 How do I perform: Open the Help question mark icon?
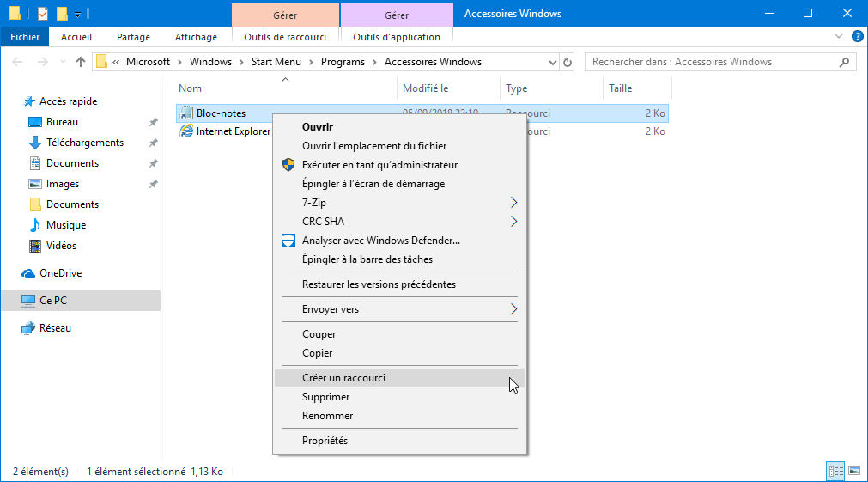857,37
